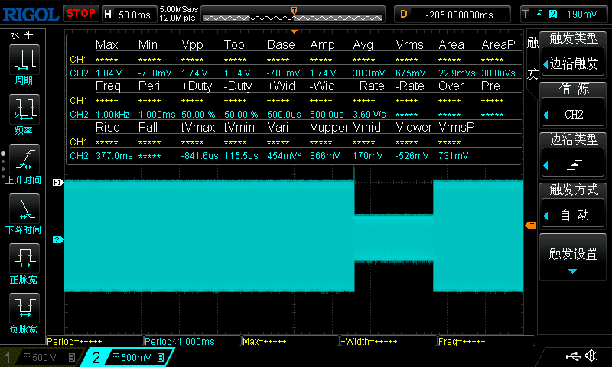Click the USB connection icon
Screen dimensions: 613x368
(x=573, y=356)
